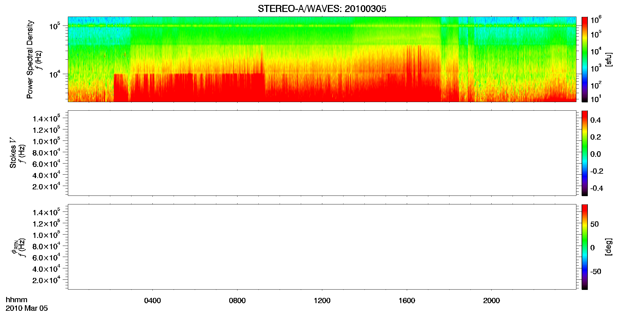This screenshot has height=332, width=644.
Task: Click the [deg] colorbar unit label
Action: click(x=609, y=247)
